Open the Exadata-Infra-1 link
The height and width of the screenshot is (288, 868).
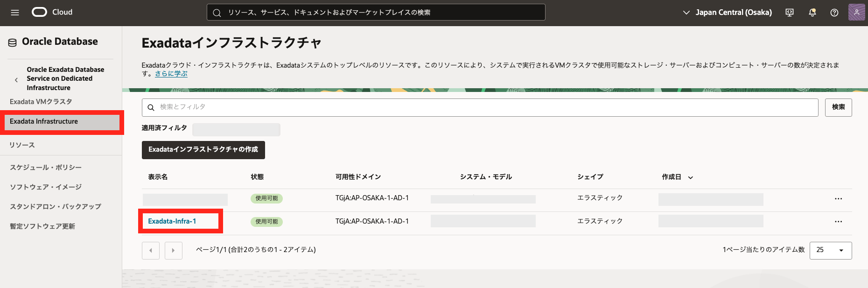tap(172, 221)
